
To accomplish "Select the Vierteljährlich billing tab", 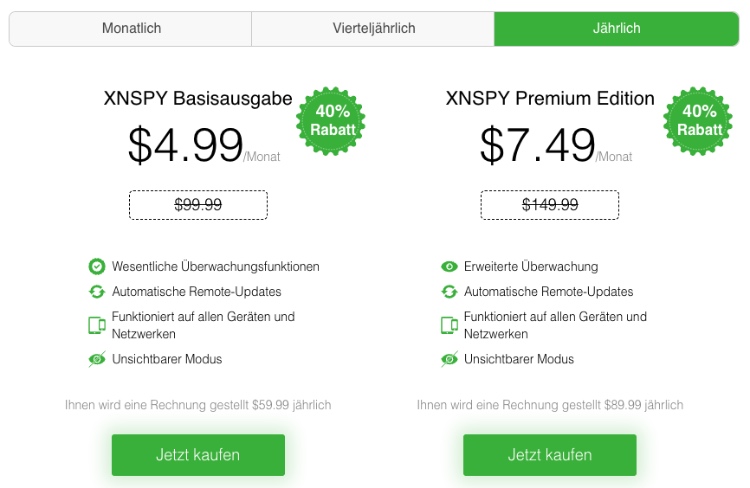I will point(373,29).
